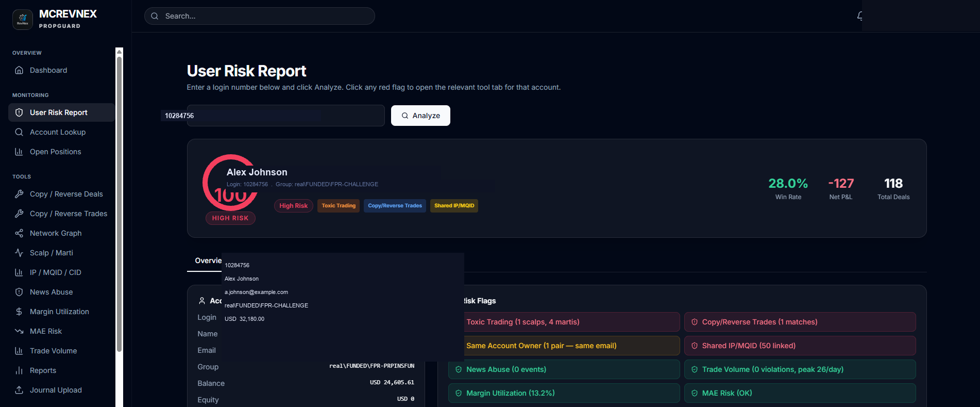The width and height of the screenshot is (980, 407).
Task: Open notifications bell icon
Action: click(859, 16)
